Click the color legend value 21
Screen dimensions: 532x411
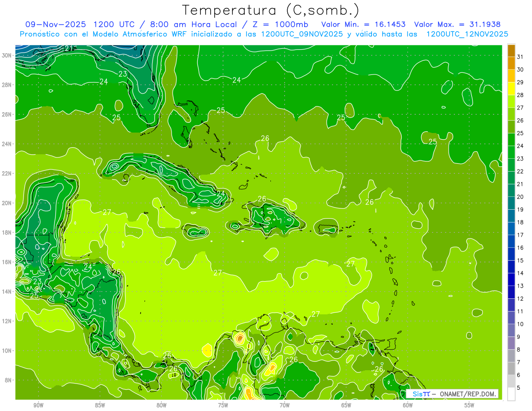click(520, 184)
